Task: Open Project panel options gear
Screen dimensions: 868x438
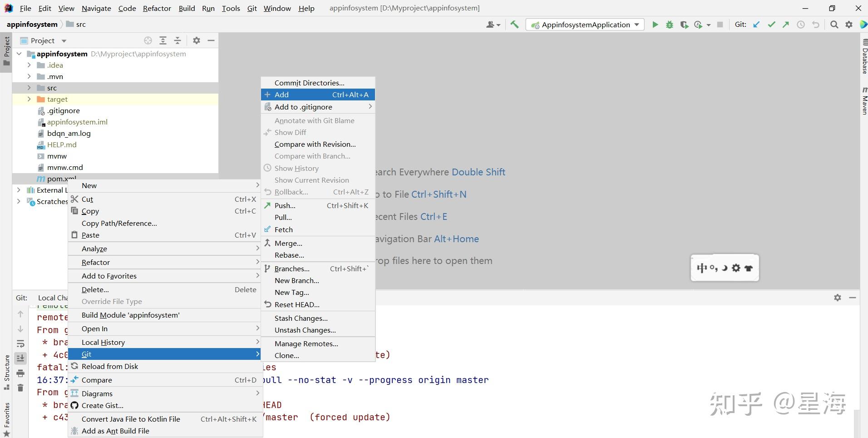Action: [x=197, y=40]
